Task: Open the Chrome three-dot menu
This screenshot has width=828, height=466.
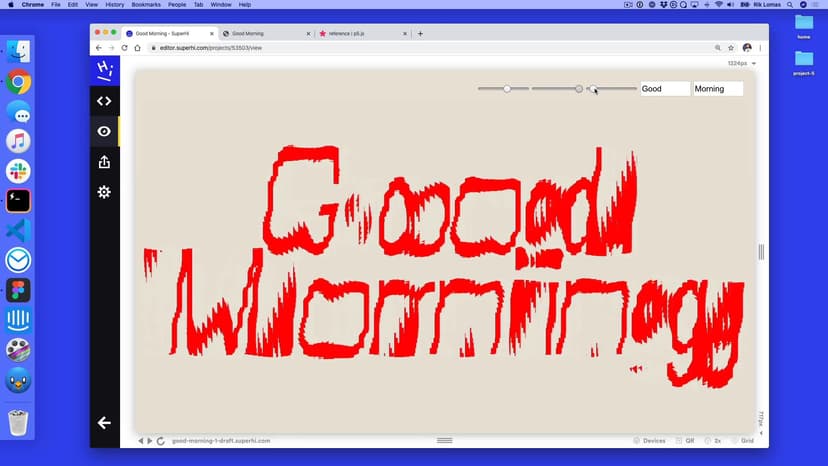Action: coord(761,48)
